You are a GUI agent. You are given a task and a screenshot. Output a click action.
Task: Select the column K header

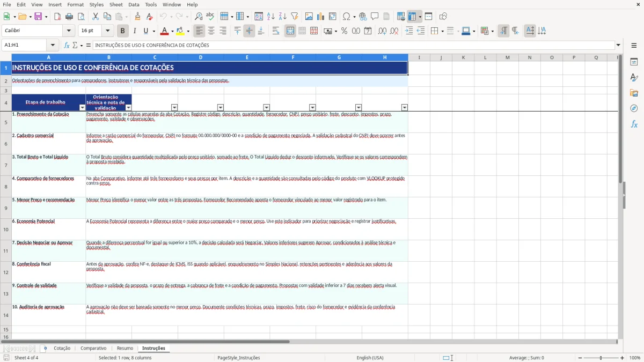click(x=463, y=57)
